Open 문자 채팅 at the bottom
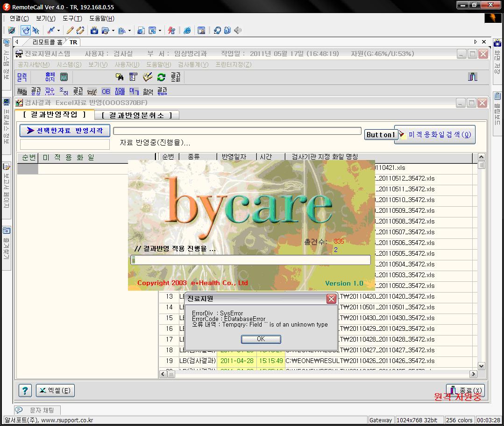The width and height of the screenshot is (504, 426). click(x=41, y=410)
